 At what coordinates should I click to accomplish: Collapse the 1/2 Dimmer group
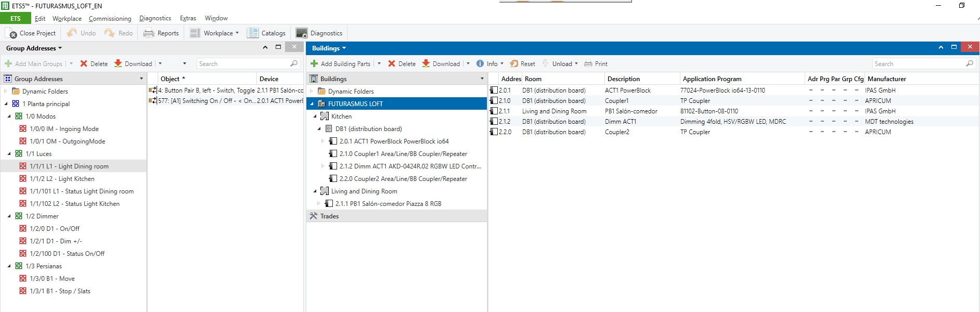pyautogui.click(x=9, y=216)
